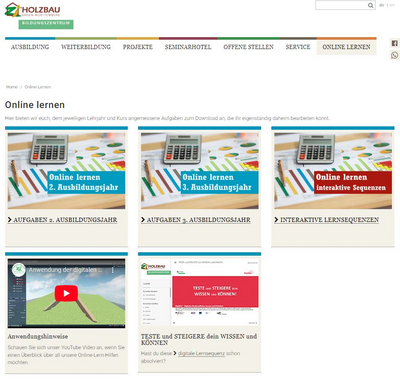Click the Holzbau logo
The height and width of the screenshot is (382, 400).
pos(33,10)
